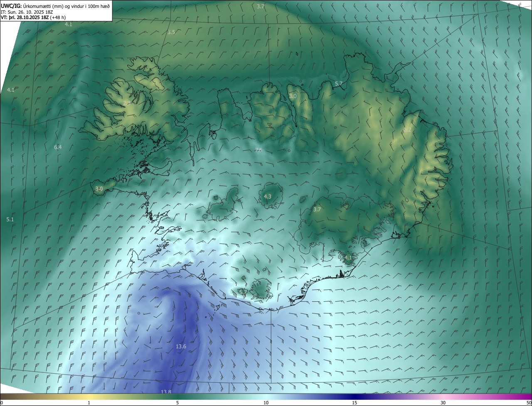Click the 4.3 label inside the central glacier outline

pos(268,196)
